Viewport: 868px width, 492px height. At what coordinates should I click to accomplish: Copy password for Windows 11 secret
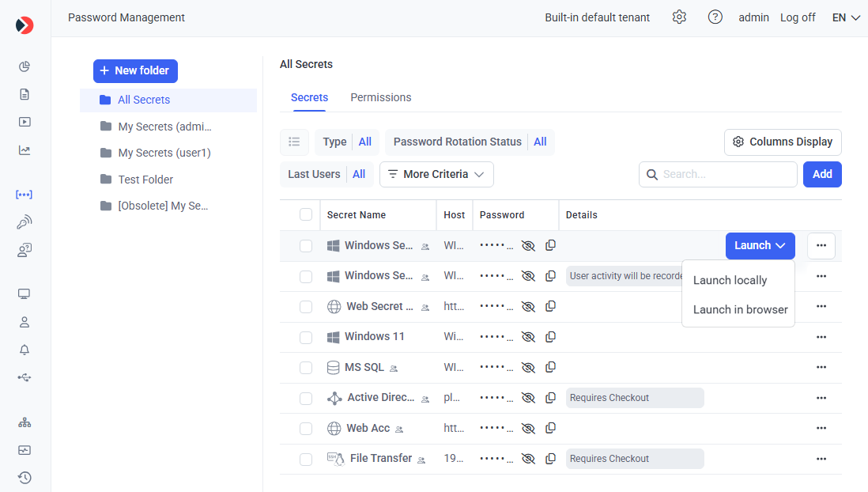coord(550,337)
